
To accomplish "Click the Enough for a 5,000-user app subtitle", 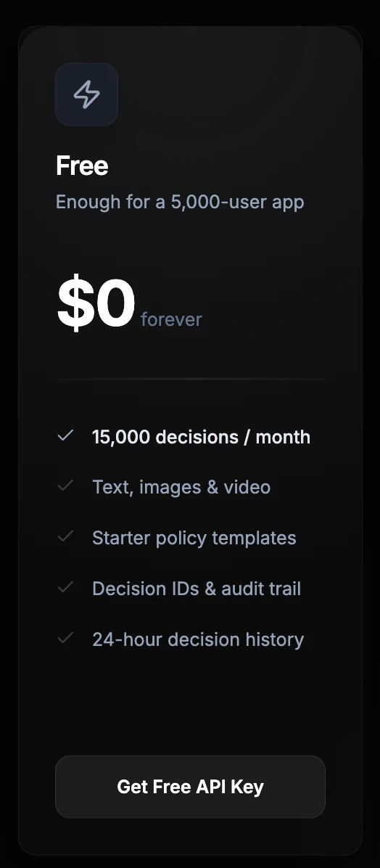I will (x=180, y=202).
